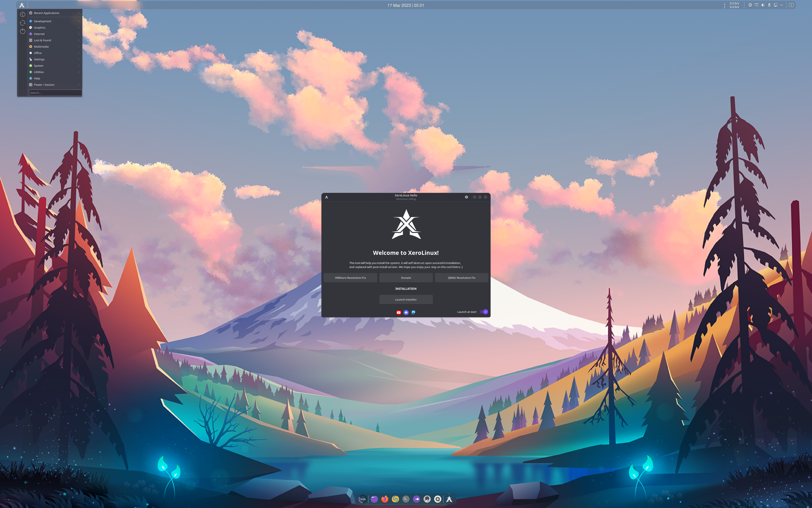This screenshot has height=508, width=812.
Task: Toggle the Launch at start switch
Action: click(484, 312)
